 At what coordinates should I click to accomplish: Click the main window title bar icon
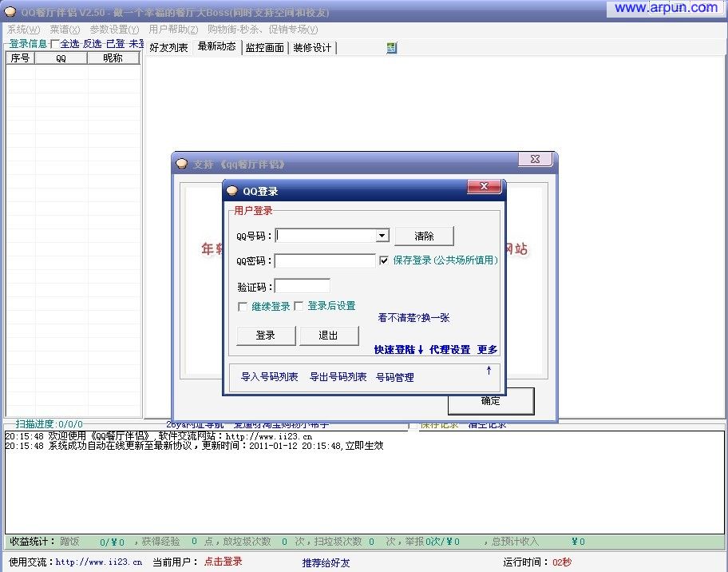(10, 12)
